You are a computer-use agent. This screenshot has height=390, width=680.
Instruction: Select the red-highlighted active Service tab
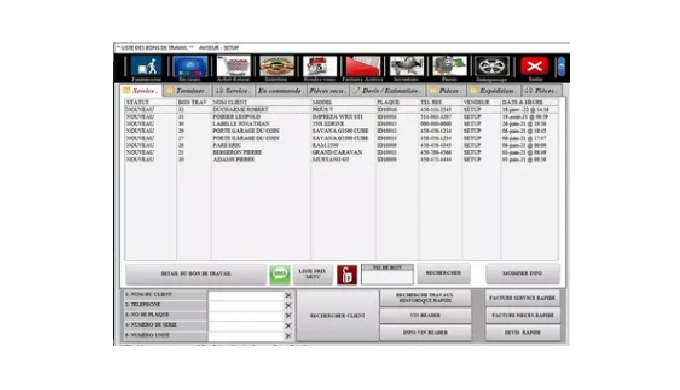click(141, 91)
